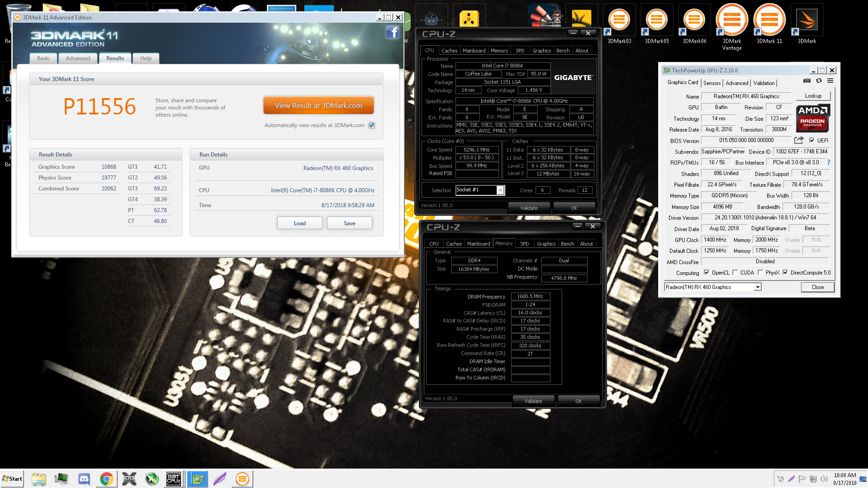Open 3DMark03 desktop shortcut

[x=619, y=24]
